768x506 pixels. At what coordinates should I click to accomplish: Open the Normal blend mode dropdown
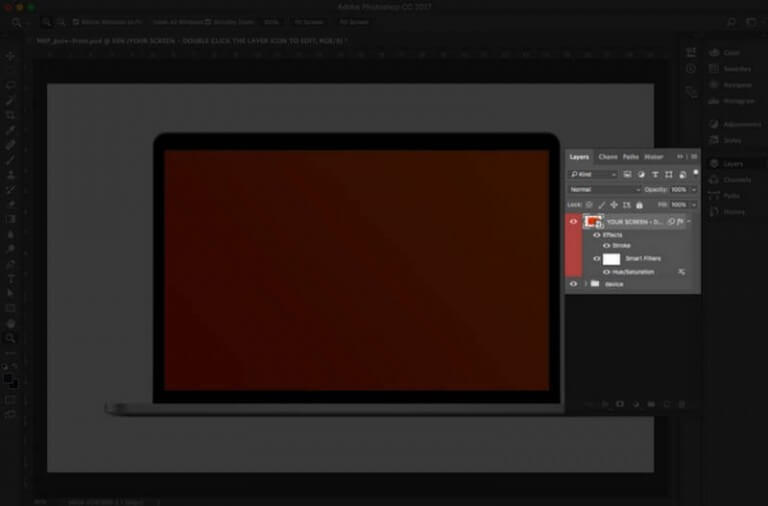[605, 190]
